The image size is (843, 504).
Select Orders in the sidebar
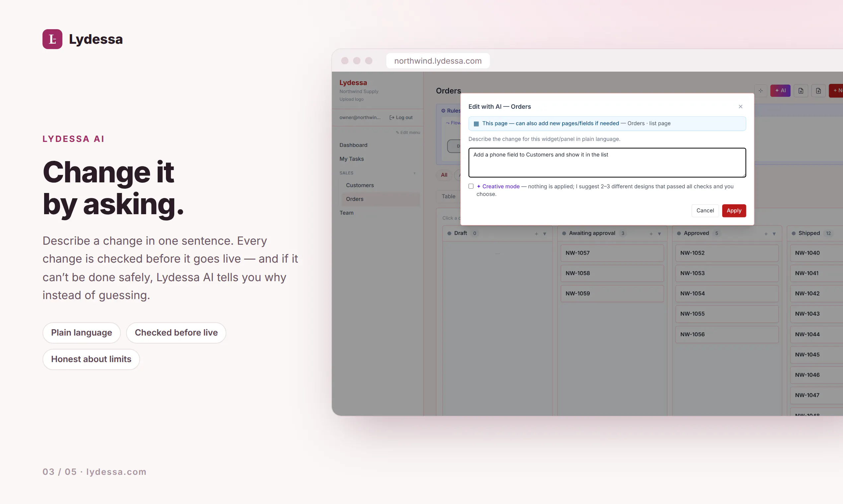[x=380, y=199]
